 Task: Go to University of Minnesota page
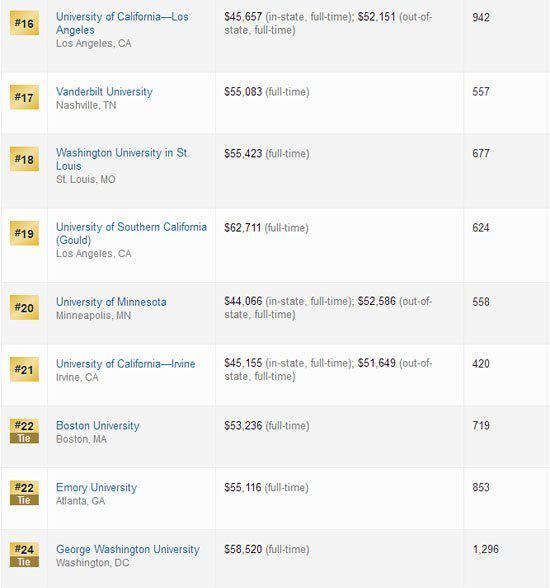coord(111,302)
